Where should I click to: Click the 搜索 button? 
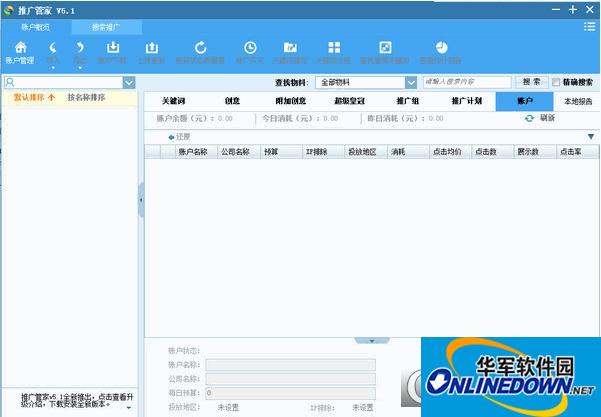(532, 82)
